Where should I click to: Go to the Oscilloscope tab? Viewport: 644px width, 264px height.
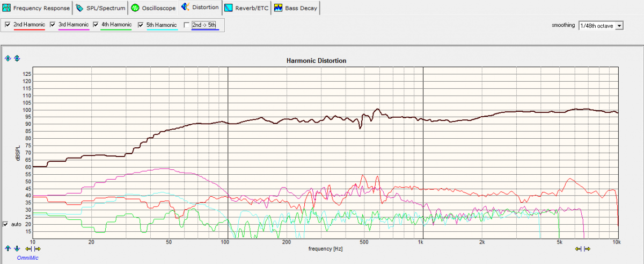[x=153, y=8]
